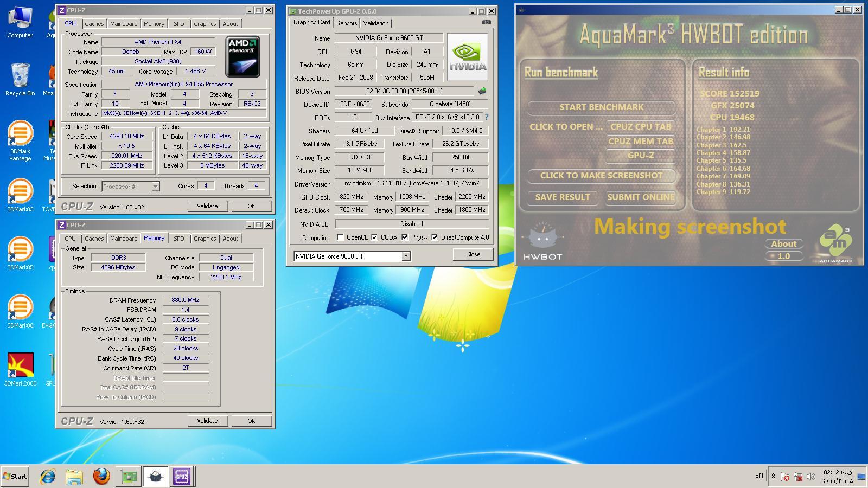Switch to SPD tab in upper CPU-Z
This screenshot has height=488, width=868.
pos(178,24)
